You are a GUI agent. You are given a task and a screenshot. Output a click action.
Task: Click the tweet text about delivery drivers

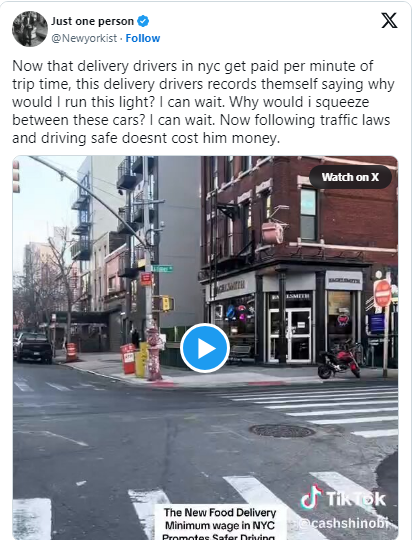(203, 102)
